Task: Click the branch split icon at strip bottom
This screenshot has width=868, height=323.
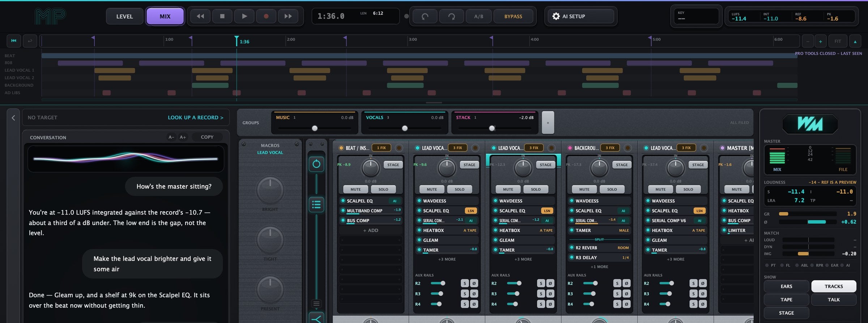Action: click(x=316, y=318)
